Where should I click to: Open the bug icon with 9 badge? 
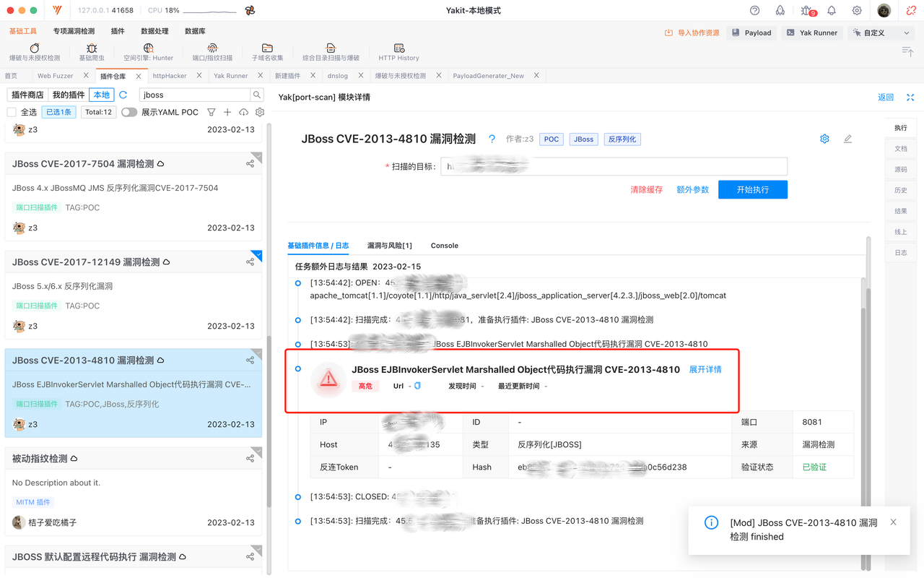point(807,11)
